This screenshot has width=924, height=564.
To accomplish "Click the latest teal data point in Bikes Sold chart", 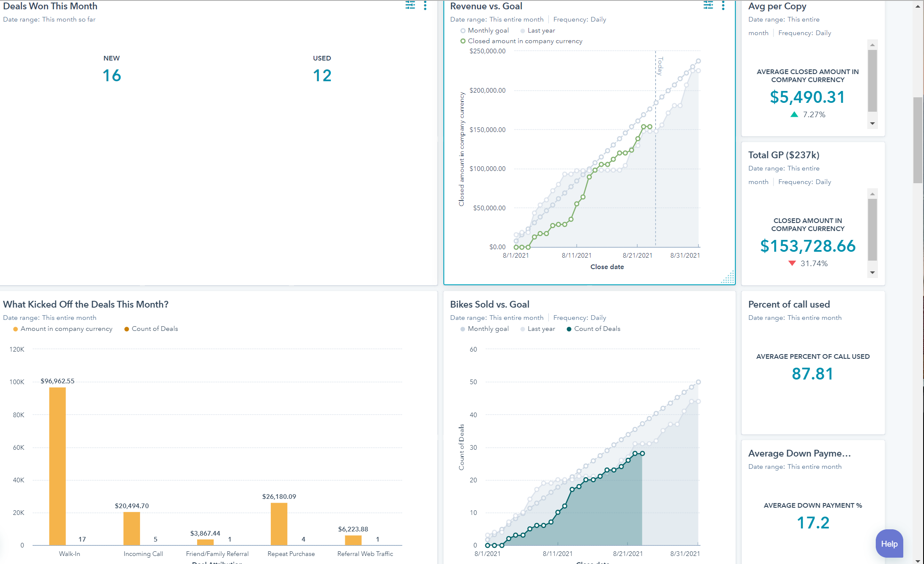I will click(x=642, y=454).
